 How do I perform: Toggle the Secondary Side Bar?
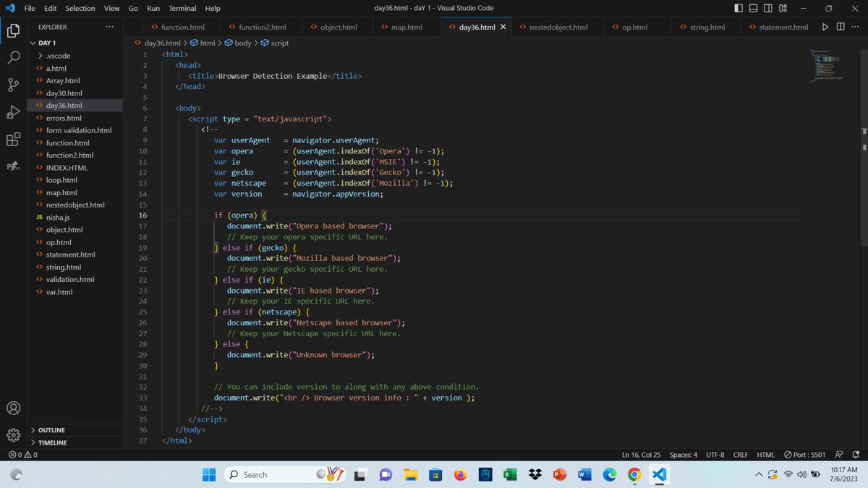click(x=767, y=7)
